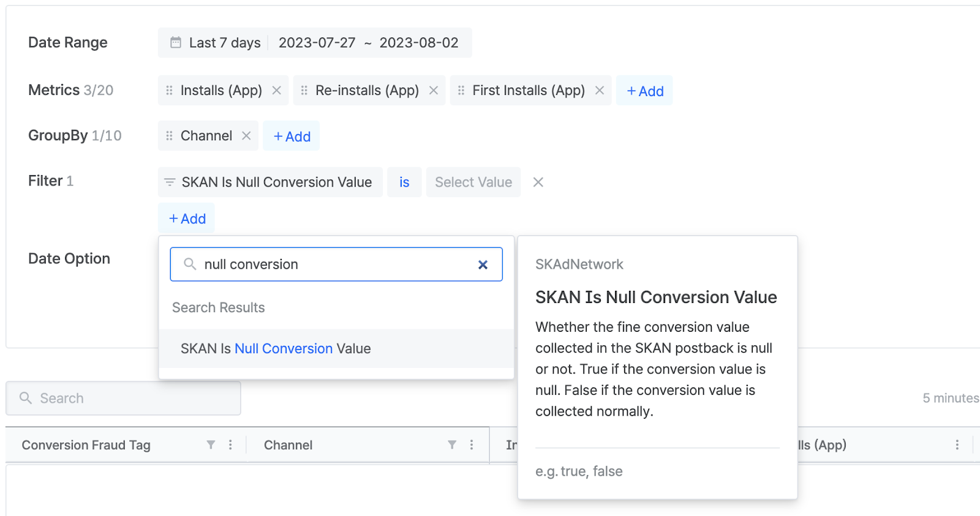Delete the SKAN Is Null Conversion filter
This screenshot has width=980, height=516.
tap(538, 182)
